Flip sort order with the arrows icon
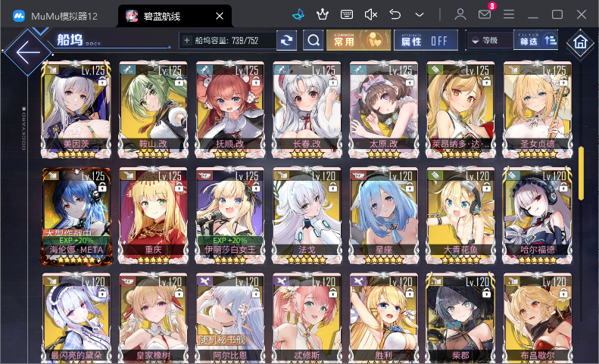599x364 pixels. click(x=550, y=40)
